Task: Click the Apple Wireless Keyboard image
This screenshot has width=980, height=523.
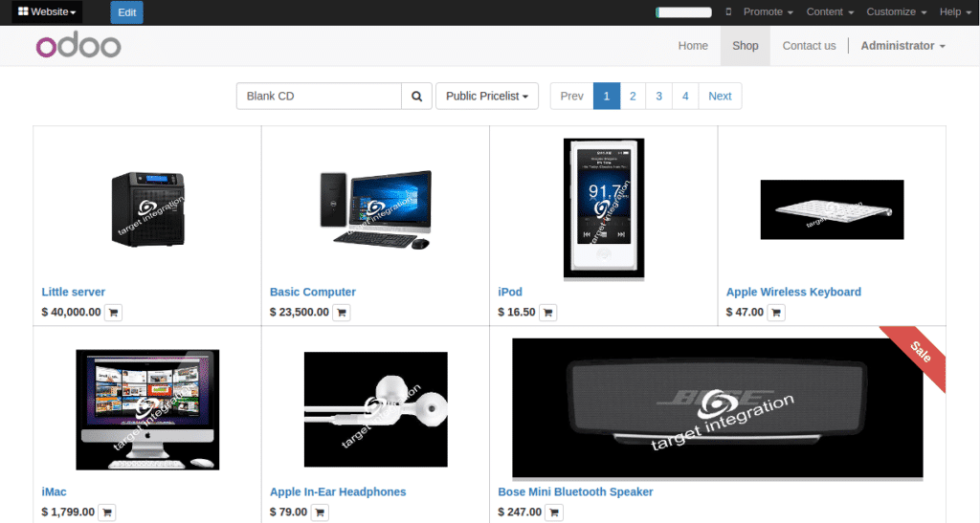Action: [x=832, y=209]
